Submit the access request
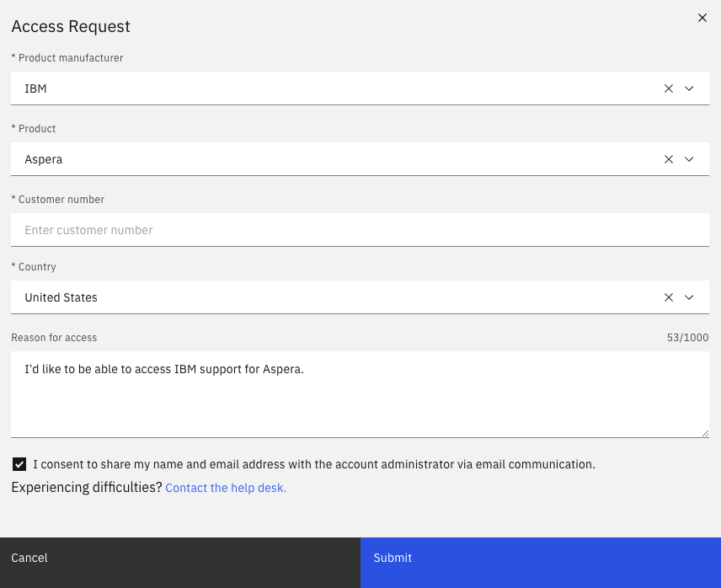Image resolution: width=721 pixels, height=588 pixels. point(541,563)
